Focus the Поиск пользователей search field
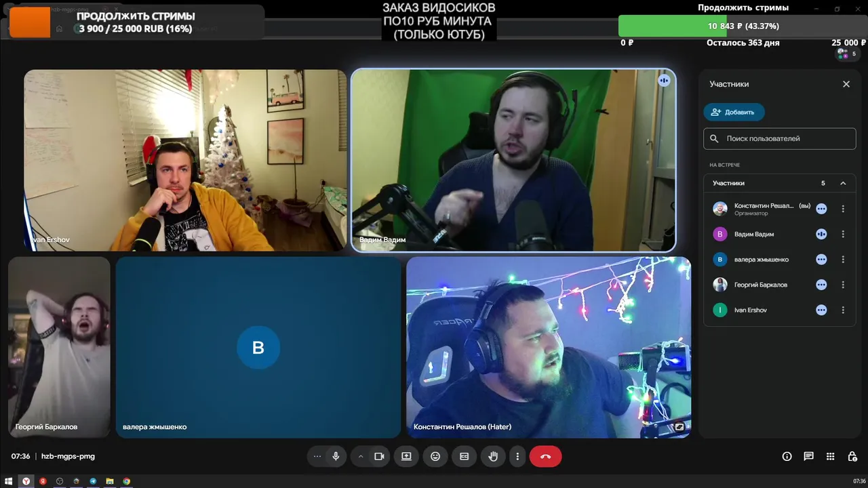This screenshot has height=488, width=868. coord(780,138)
